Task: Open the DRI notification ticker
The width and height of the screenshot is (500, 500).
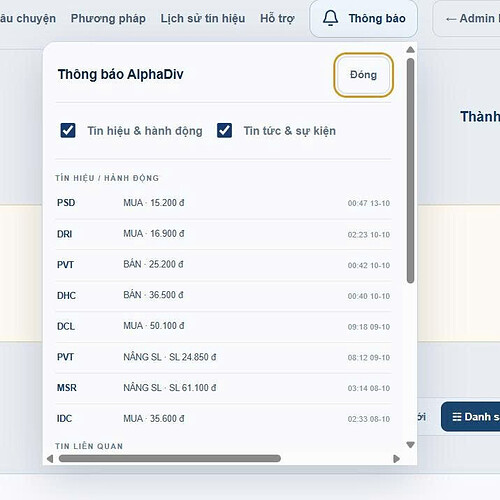Action: point(65,234)
